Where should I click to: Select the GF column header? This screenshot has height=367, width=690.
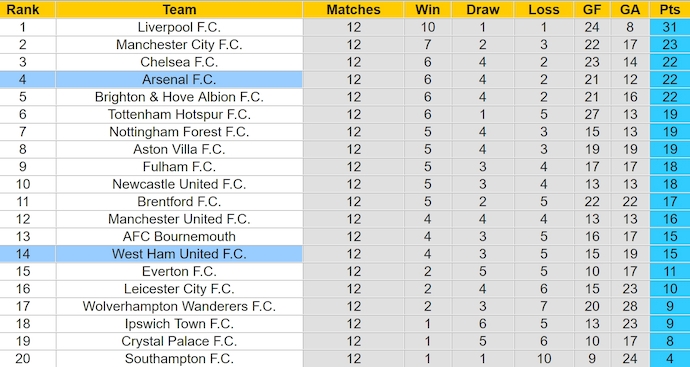point(592,9)
